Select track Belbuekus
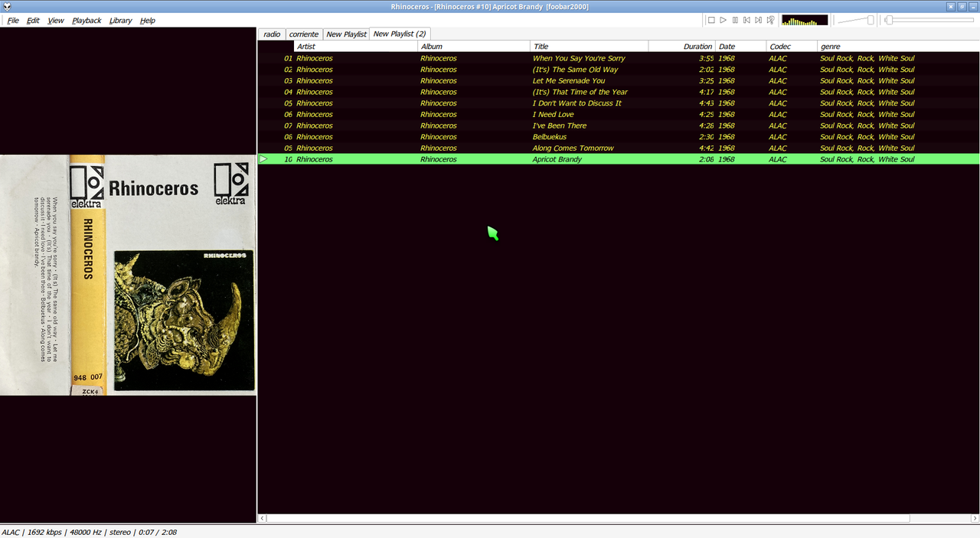Screen dimensions: 980x538 pyautogui.click(x=619, y=137)
